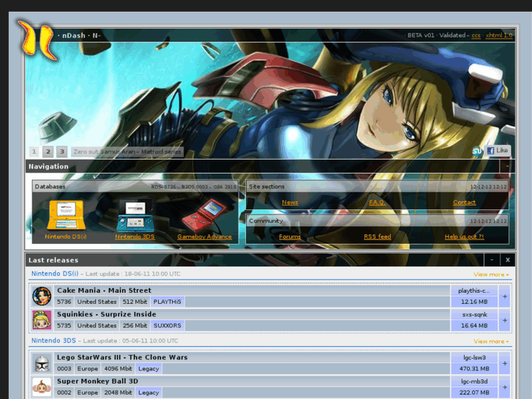Open Lego StarWars III clone trooper icon
Screen dimensions: 532x399
tap(42, 362)
